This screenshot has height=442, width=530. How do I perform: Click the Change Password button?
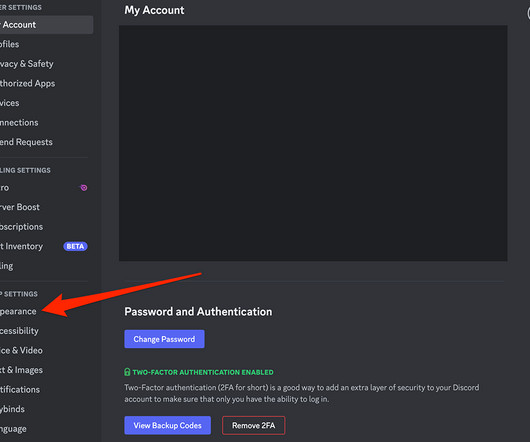[164, 339]
